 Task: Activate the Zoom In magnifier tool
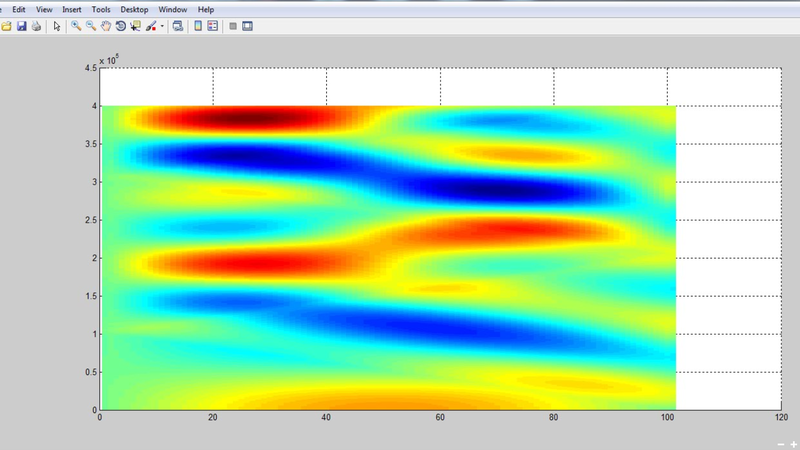tap(76, 26)
